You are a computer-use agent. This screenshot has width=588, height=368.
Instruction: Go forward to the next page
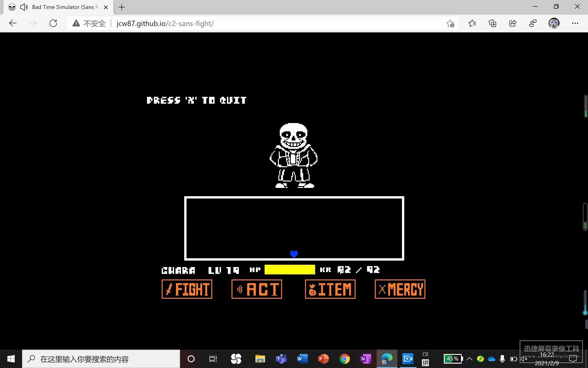pyautogui.click(x=33, y=23)
